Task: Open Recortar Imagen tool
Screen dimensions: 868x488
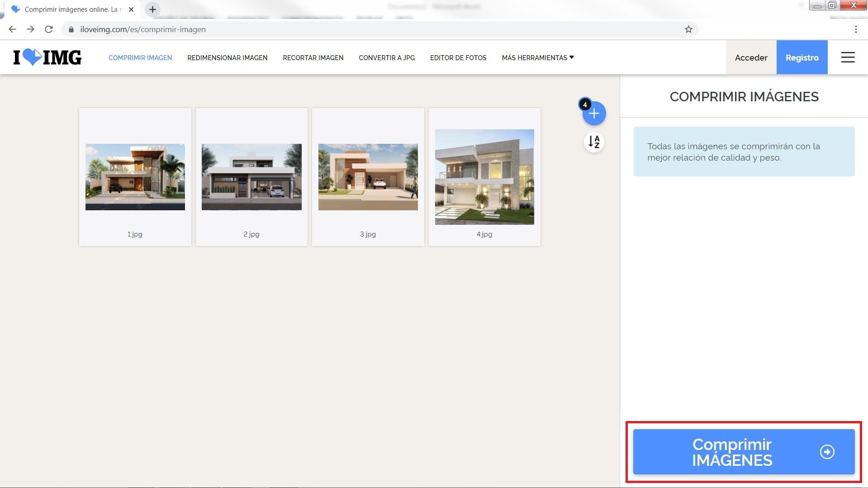Action: 313,57
